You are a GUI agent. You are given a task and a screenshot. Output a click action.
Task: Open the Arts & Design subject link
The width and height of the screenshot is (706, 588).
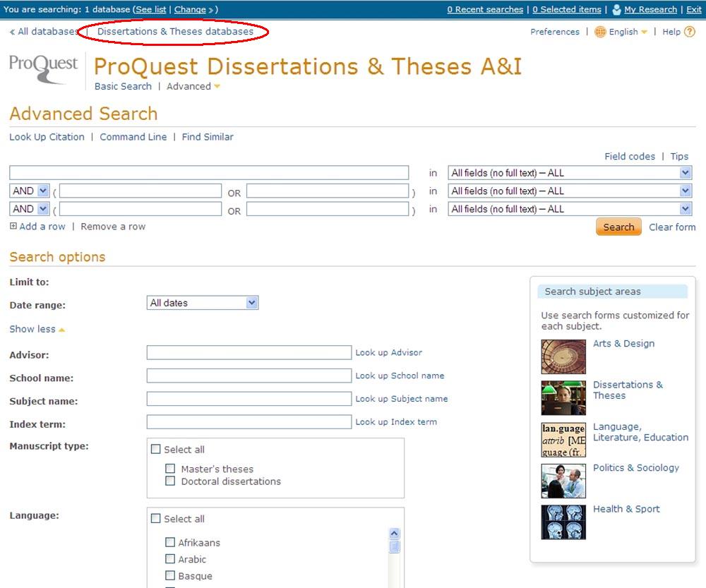click(623, 344)
